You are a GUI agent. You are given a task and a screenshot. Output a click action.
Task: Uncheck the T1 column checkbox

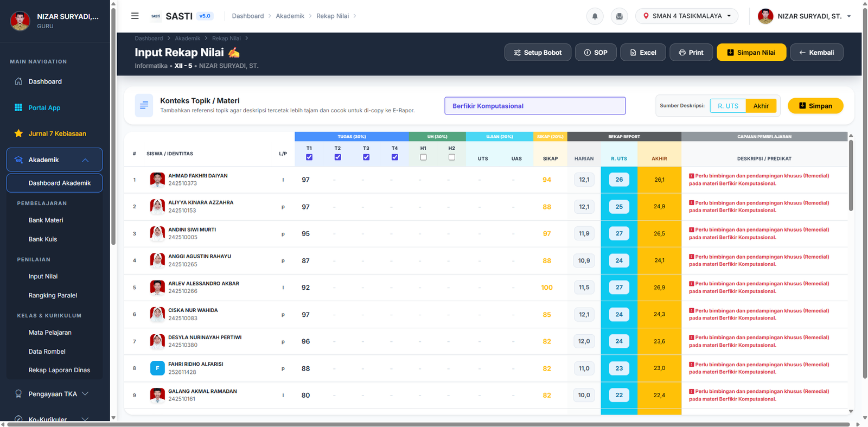(x=309, y=157)
